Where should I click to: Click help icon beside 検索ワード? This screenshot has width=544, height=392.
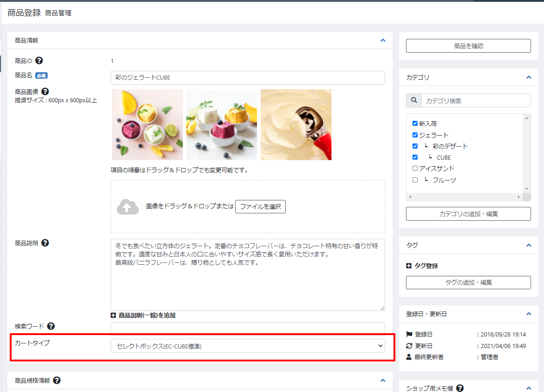pos(50,326)
